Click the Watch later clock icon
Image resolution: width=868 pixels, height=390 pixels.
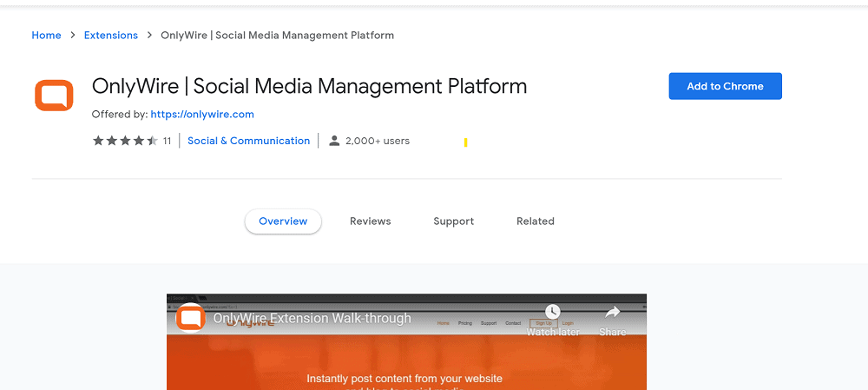552,312
